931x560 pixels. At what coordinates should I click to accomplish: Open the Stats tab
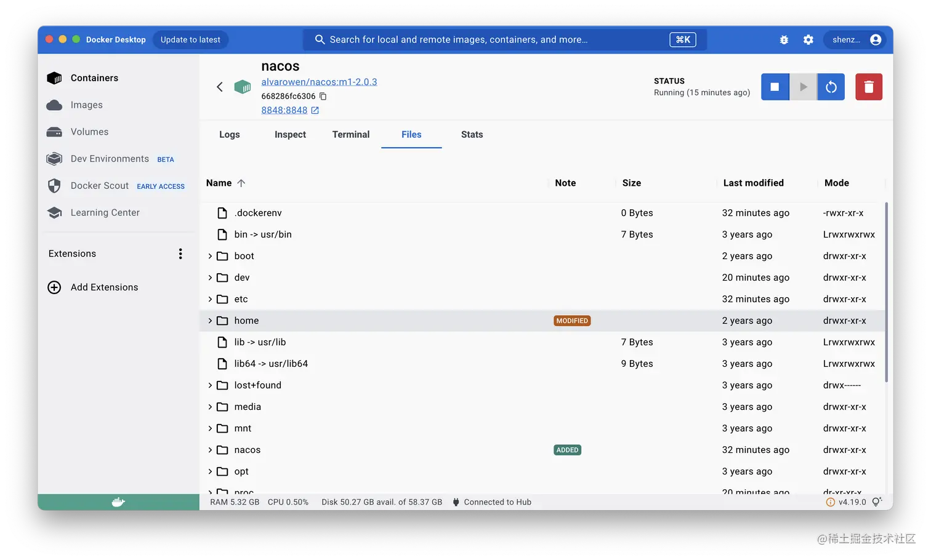coord(472,134)
